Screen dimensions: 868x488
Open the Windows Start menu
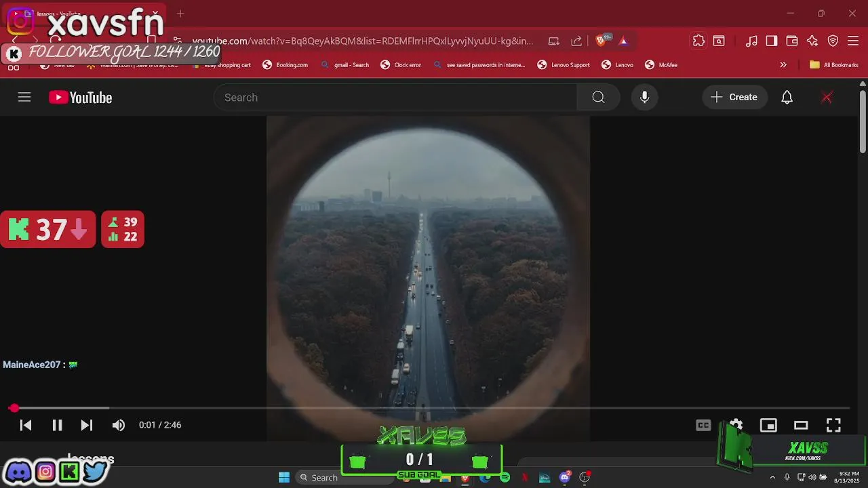coord(284,477)
